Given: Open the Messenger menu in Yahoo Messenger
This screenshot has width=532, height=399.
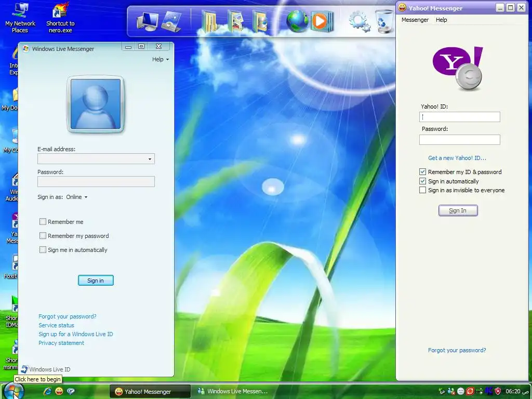Looking at the screenshot, I should [x=415, y=20].
